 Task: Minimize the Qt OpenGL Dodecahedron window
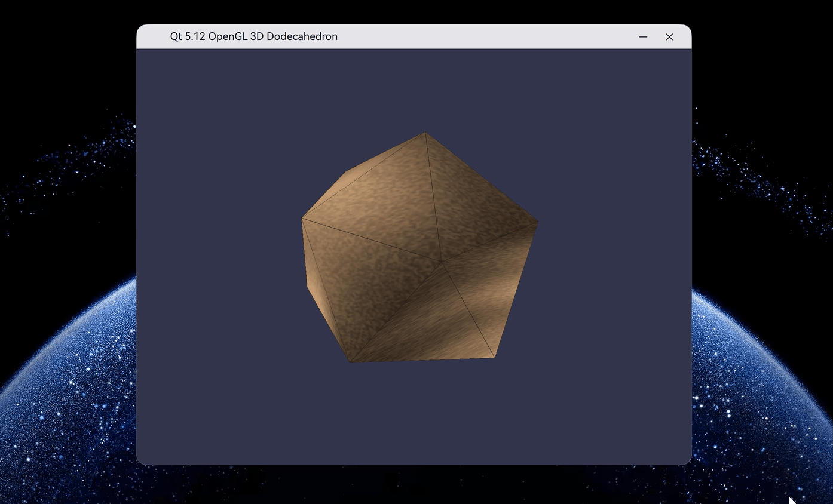click(643, 37)
